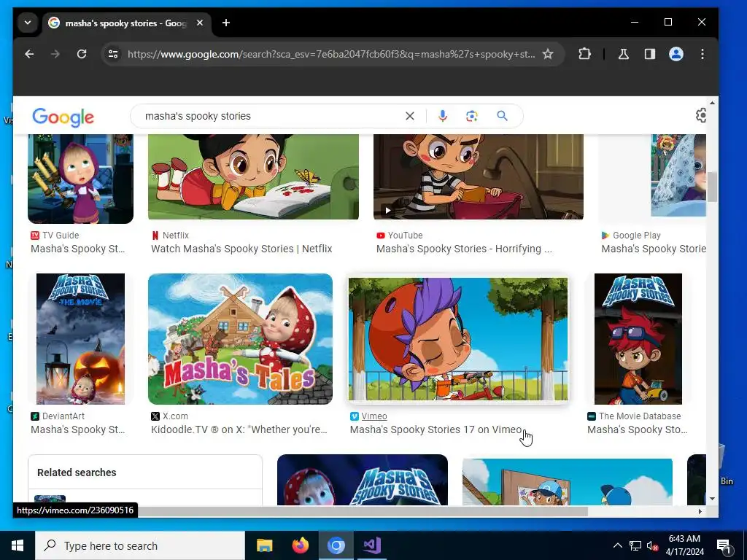The image size is (747, 560).
Task: Open 'Masha's Spooky Stories 17 on Vimeo' title
Action: pos(436,429)
